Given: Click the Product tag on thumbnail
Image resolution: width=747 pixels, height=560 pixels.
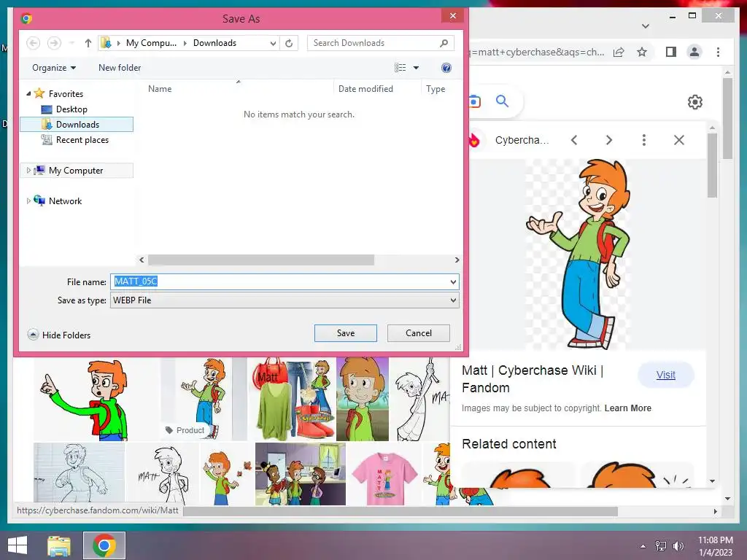Looking at the screenshot, I should [x=185, y=430].
